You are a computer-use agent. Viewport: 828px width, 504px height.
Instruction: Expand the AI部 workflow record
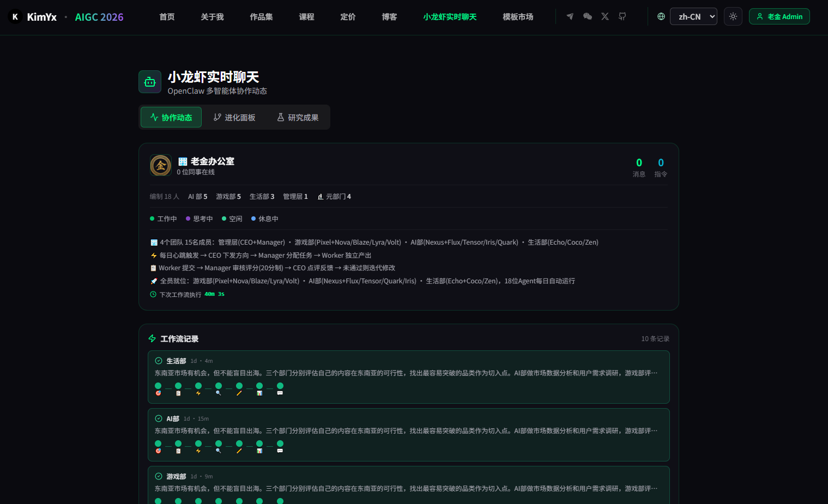click(x=409, y=435)
